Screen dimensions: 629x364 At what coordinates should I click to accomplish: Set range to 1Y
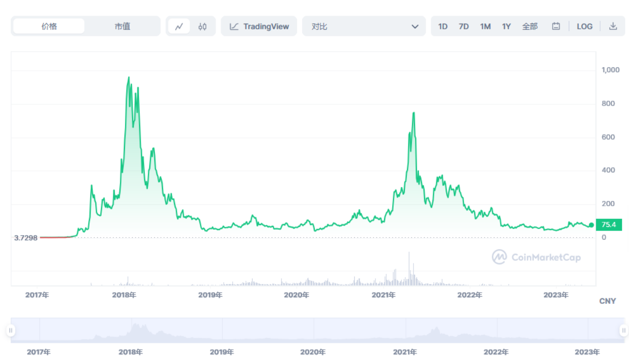click(507, 26)
